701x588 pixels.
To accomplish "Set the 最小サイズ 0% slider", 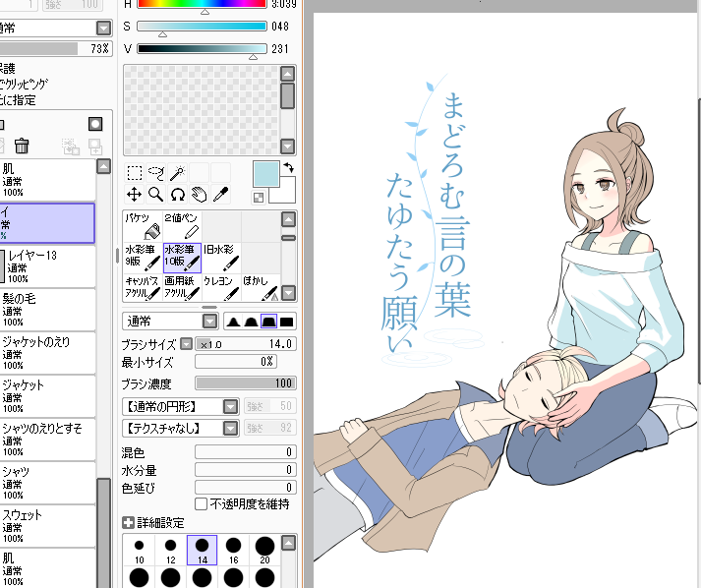I will (236, 361).
